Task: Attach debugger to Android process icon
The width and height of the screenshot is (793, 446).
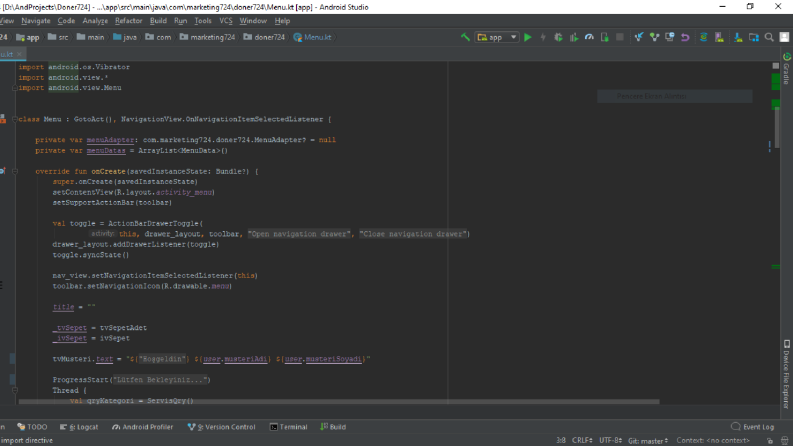Action: [x=604, y=37]
